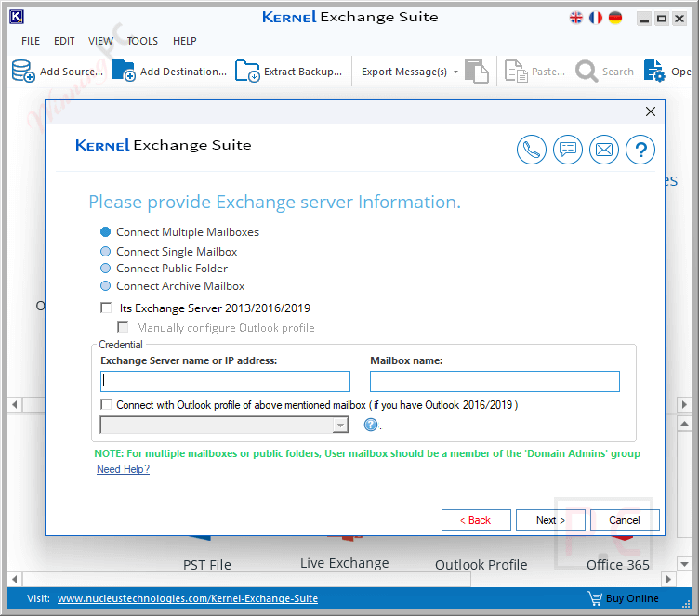This screenshot has height=616, width=699.
Task: Switch language with the German flag icon
Action: click(x=615, y=18)
